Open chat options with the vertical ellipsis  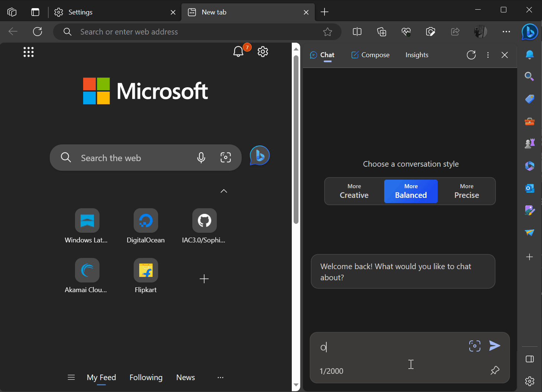pyautogui.click(x=488, y=55)
